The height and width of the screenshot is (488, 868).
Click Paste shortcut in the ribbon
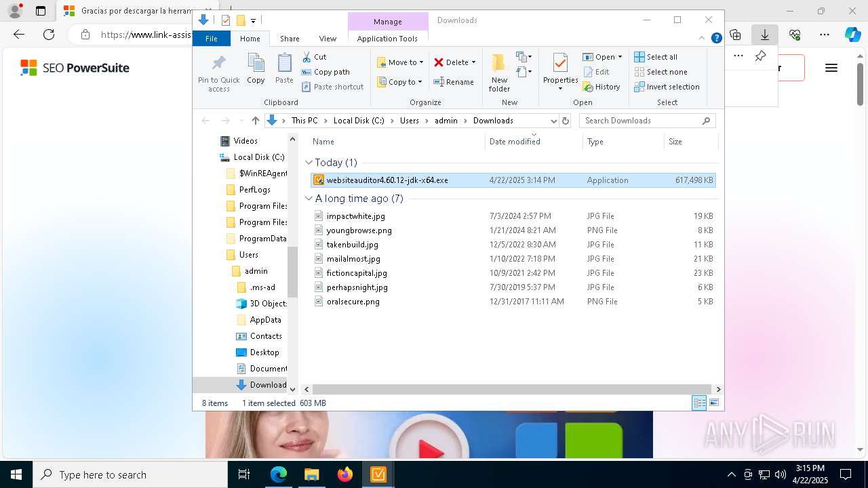pos(332,87)
